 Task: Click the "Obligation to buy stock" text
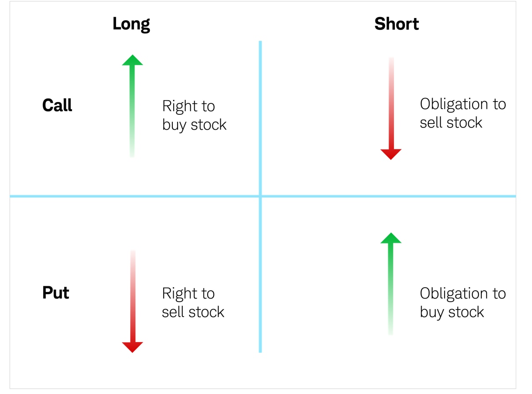pyautogui.click(x=463, y=303)
